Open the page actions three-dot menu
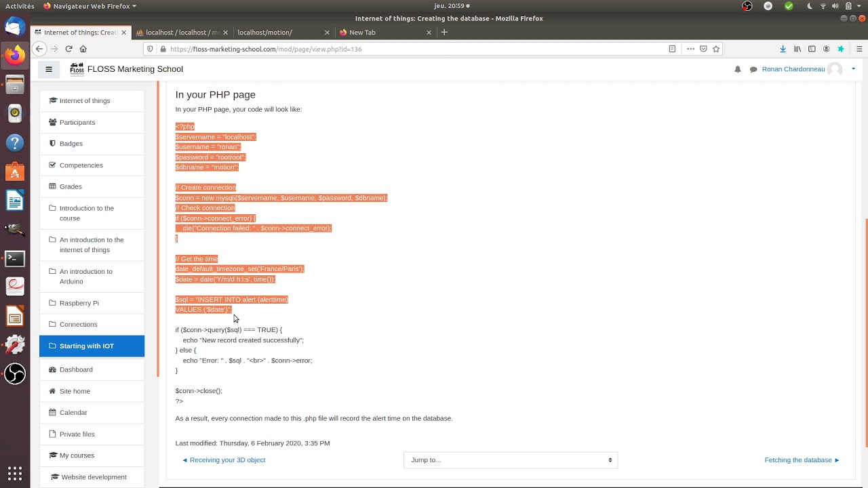Viewport: 868px width, 488px height. coord(690,49)
